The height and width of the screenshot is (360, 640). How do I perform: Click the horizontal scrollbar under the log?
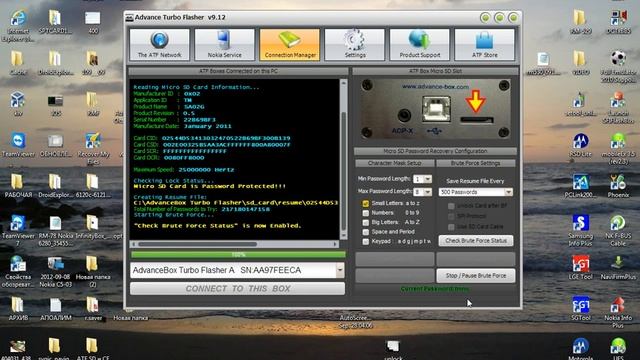click(234, 244)
